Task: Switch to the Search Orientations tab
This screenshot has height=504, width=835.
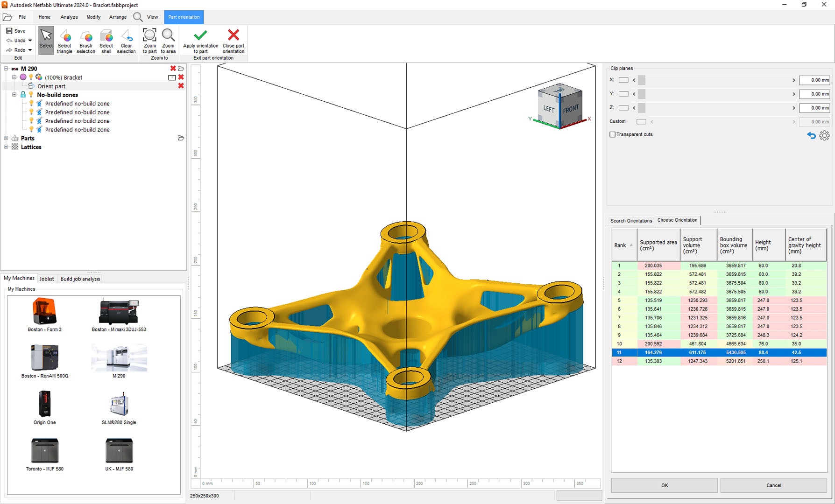Action: tap(631, 221)
